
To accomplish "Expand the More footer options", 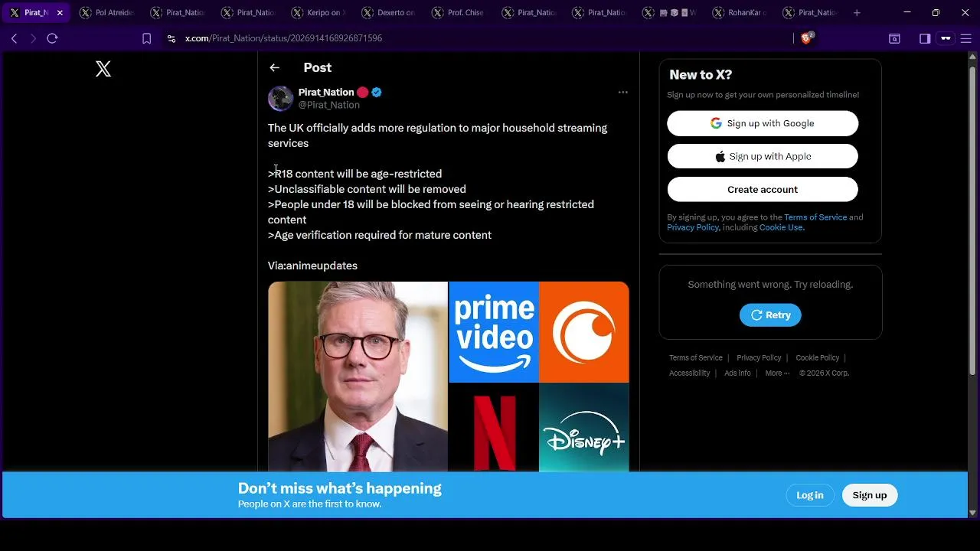I will [x=777, y=373].
